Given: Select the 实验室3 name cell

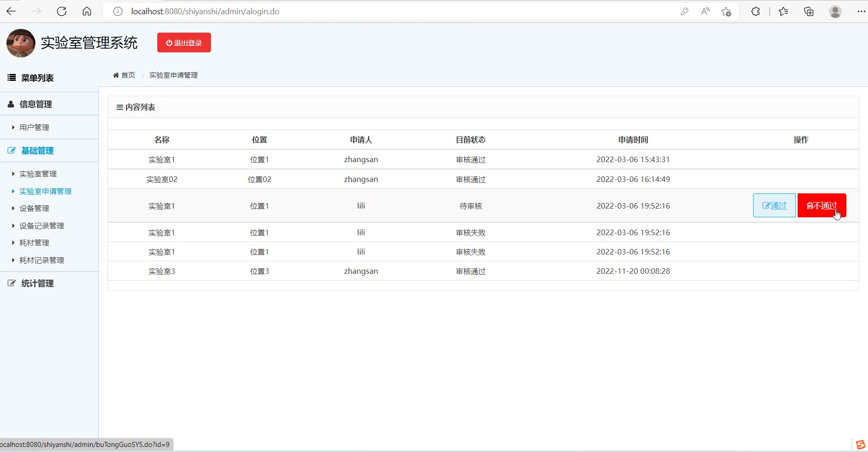Looking at the screenshot, I should 162,271.
